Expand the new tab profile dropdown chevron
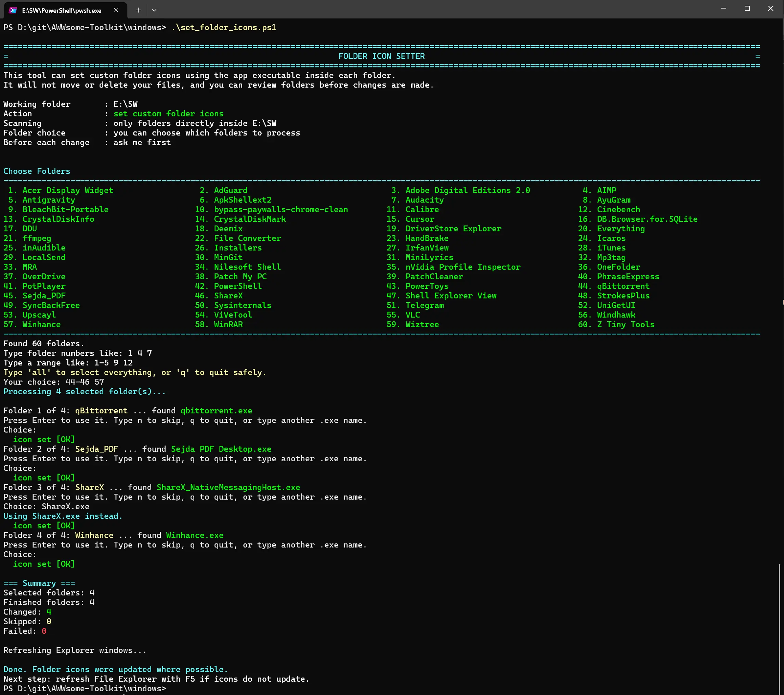784x695 pixels. [154, 10]
